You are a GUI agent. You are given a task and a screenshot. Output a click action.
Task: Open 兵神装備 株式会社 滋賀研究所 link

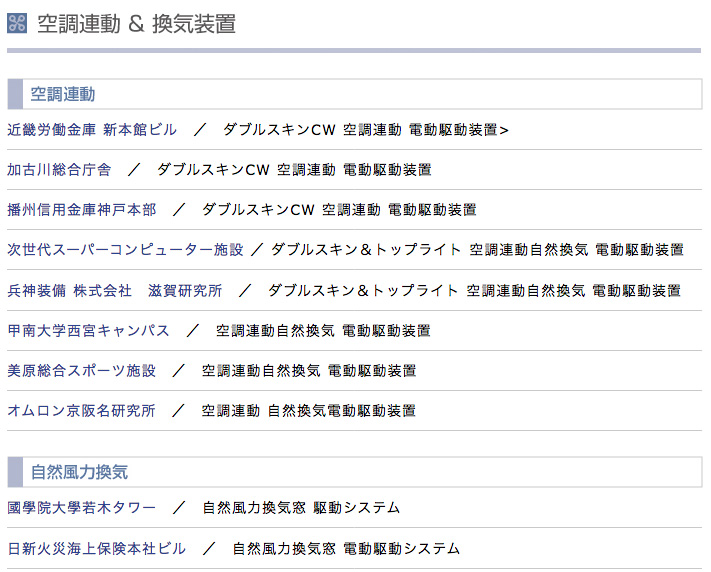pyautogui.click(x=115, y=290)
